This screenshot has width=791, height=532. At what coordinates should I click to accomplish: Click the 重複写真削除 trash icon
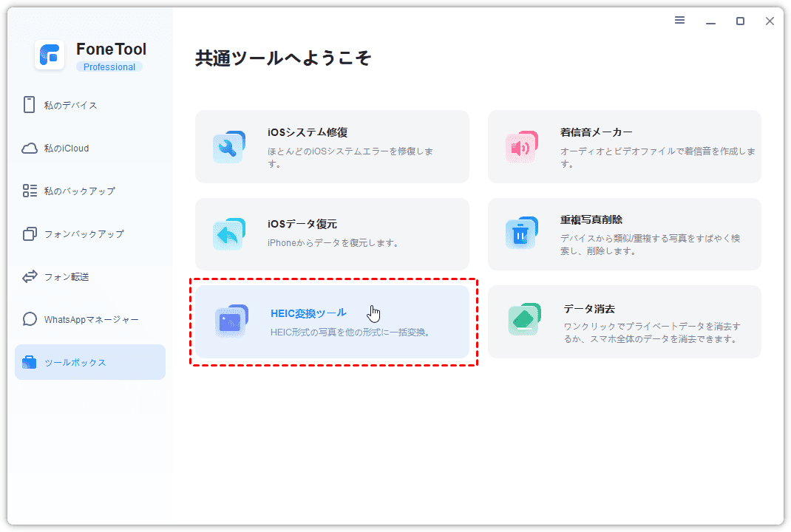click(521, 234)
